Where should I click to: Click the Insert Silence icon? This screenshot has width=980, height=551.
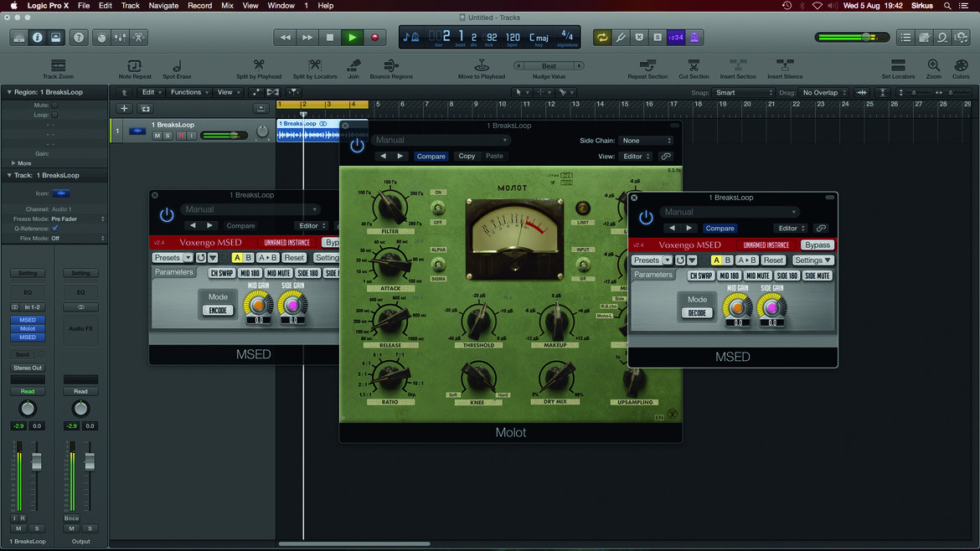[x=784, y=65]
